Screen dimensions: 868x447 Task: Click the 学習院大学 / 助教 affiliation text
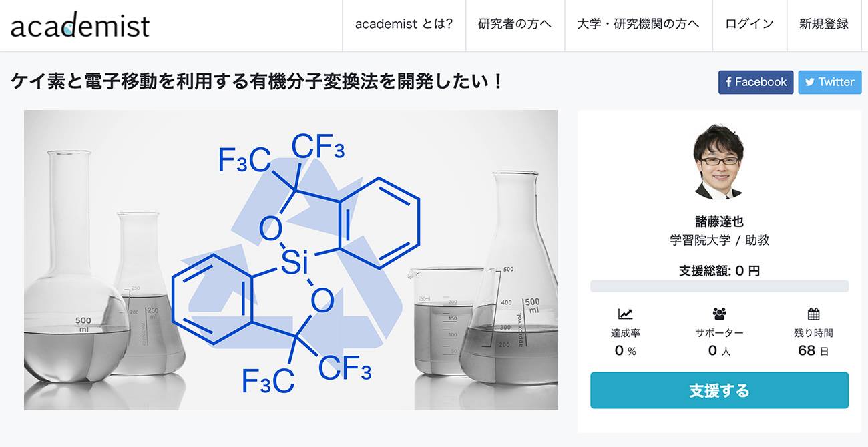click(719, 240)
